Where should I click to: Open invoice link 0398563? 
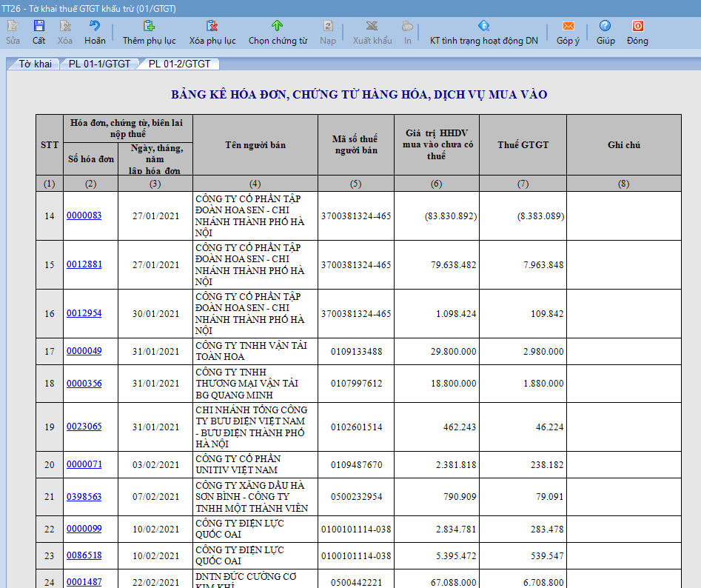pos(84,496)
